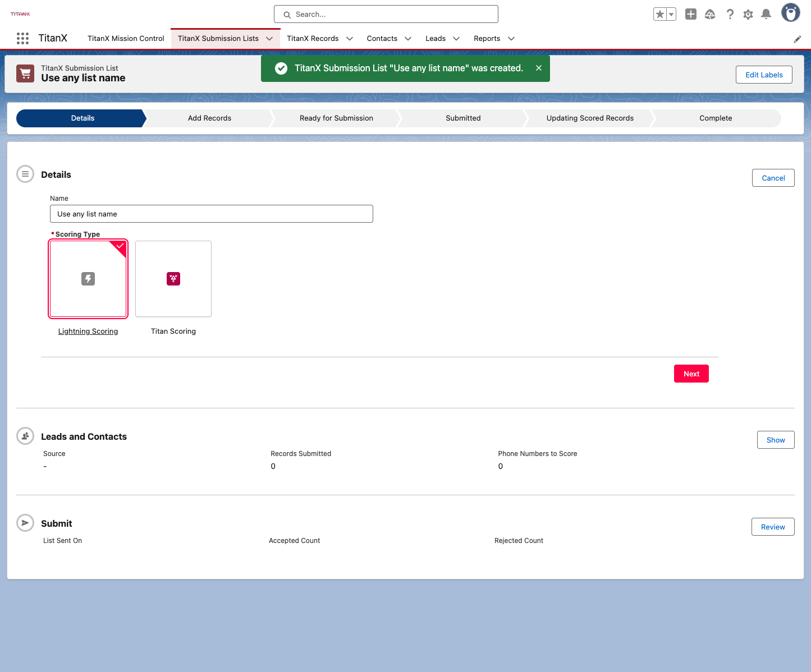811x672 pixels.
Task: Click the global Search box
Action: pos(386,14)
